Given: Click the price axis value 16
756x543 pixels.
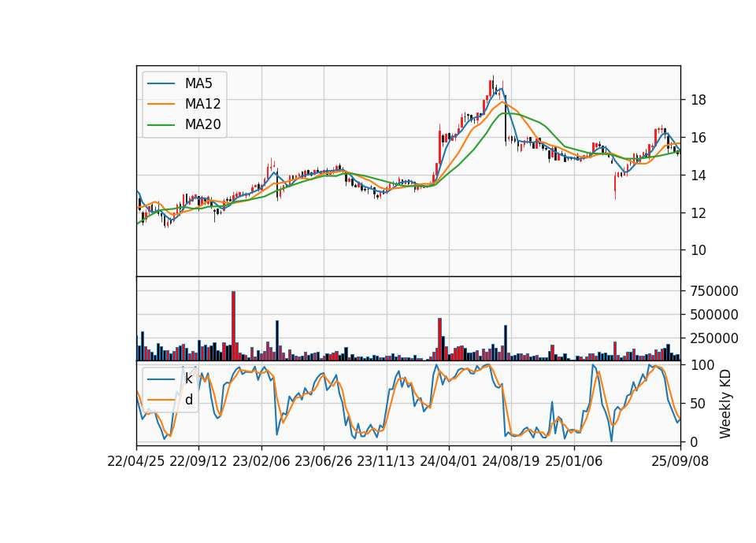Looking at the screenshot, I should click(699, 138).
